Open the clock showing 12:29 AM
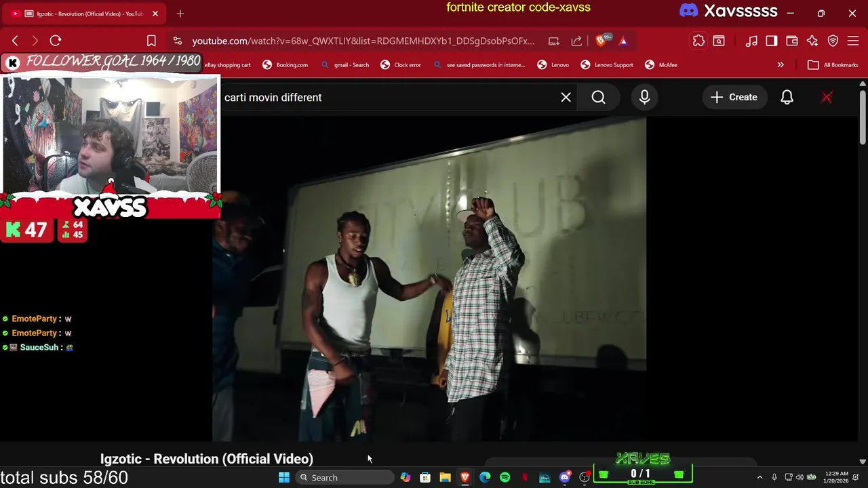868x488 pixels. [835, 478]
